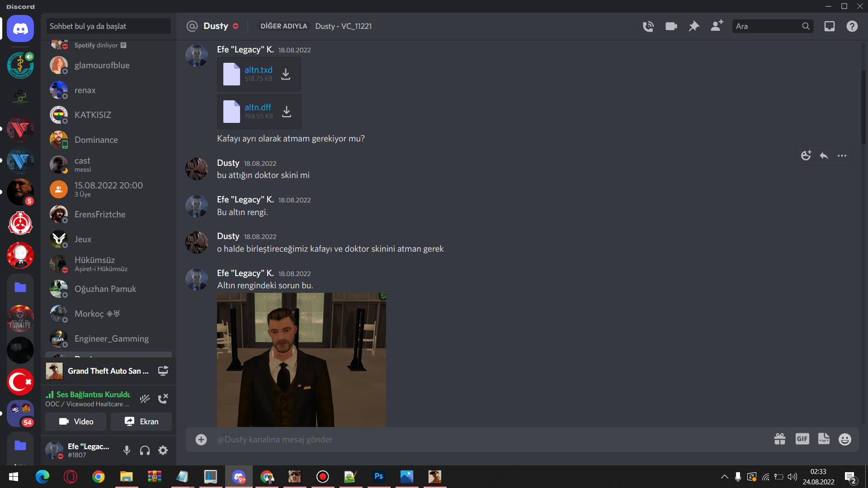
Task: Open Discord home direct messages
Action: click(x=20, y=28)
